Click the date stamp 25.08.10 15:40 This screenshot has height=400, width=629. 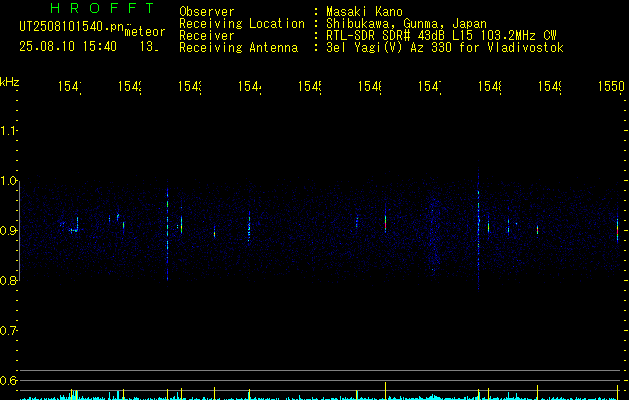click(68, 46)
